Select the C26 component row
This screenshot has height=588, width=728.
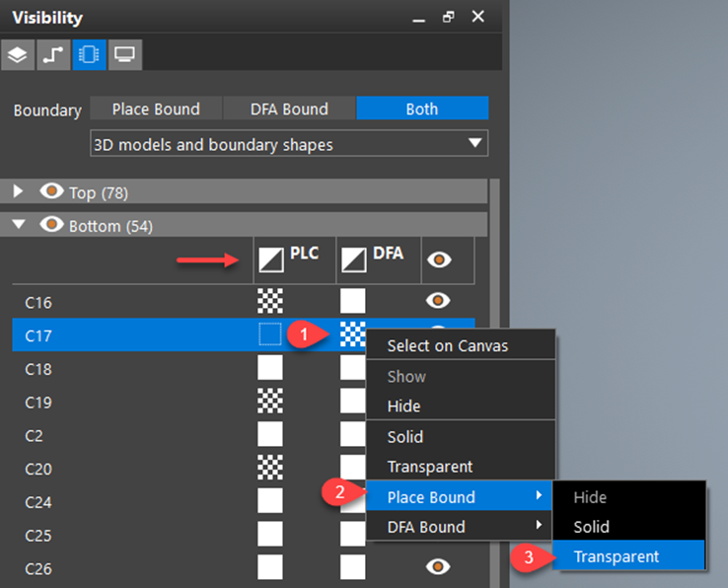(244, 568)
